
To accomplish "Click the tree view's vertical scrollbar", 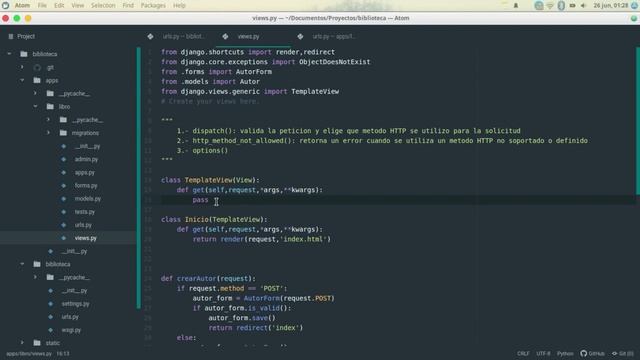I will (139, 178).
